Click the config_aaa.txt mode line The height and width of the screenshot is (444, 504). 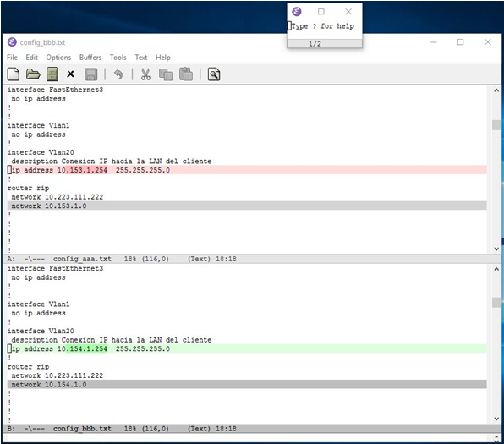[252, 259]
